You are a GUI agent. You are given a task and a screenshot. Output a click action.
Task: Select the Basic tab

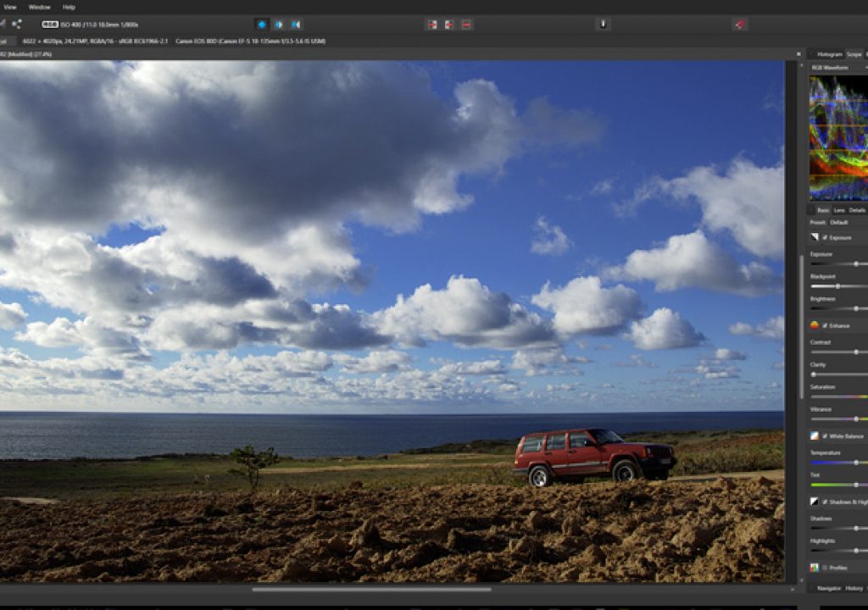tap(823, 210)
